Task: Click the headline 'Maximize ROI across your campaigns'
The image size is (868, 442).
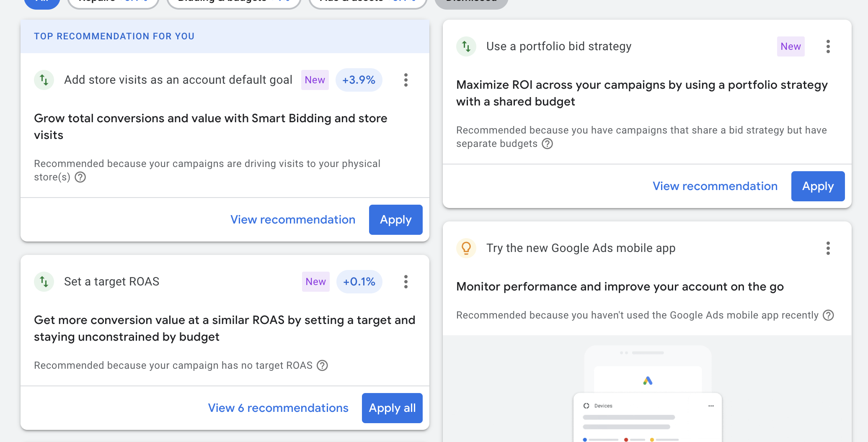Action: click(x=642, y=93)
